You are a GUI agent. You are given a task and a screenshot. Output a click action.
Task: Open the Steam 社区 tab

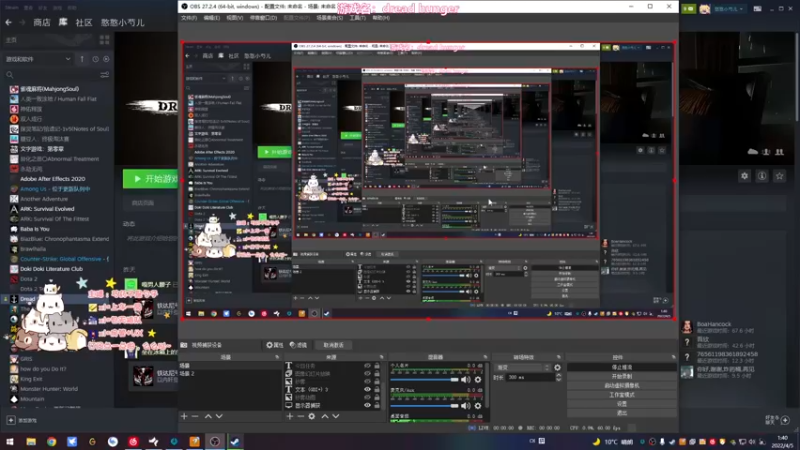[x=84, y=22]
